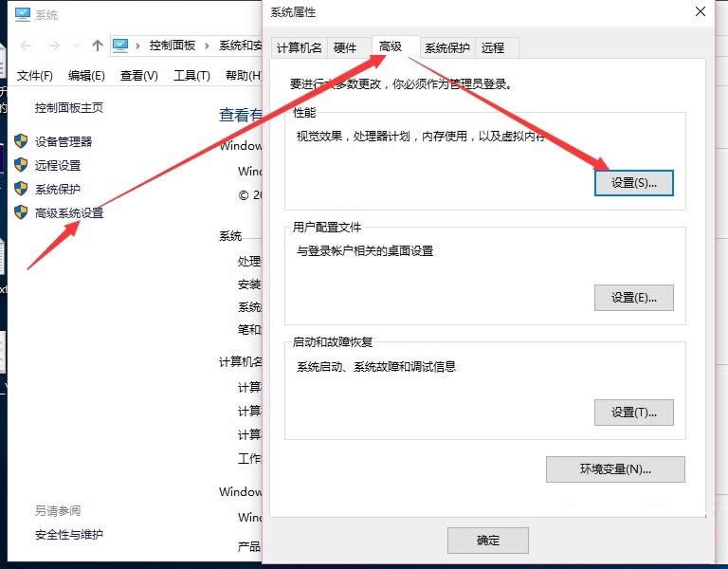728x569 pixels.
Task: Open performance 设置(S)... button
Action: point(633,183)
